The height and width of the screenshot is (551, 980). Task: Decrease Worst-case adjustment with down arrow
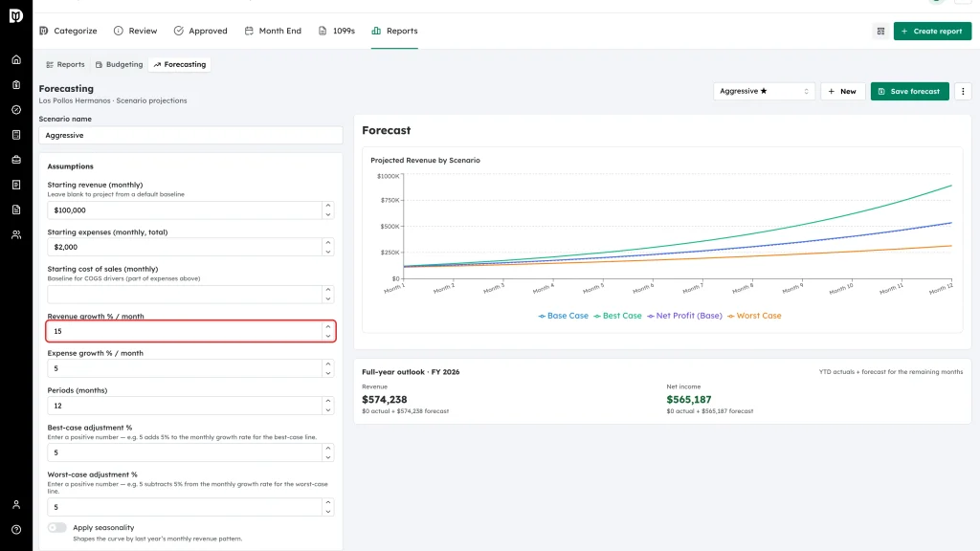click(x=328, y=512)
